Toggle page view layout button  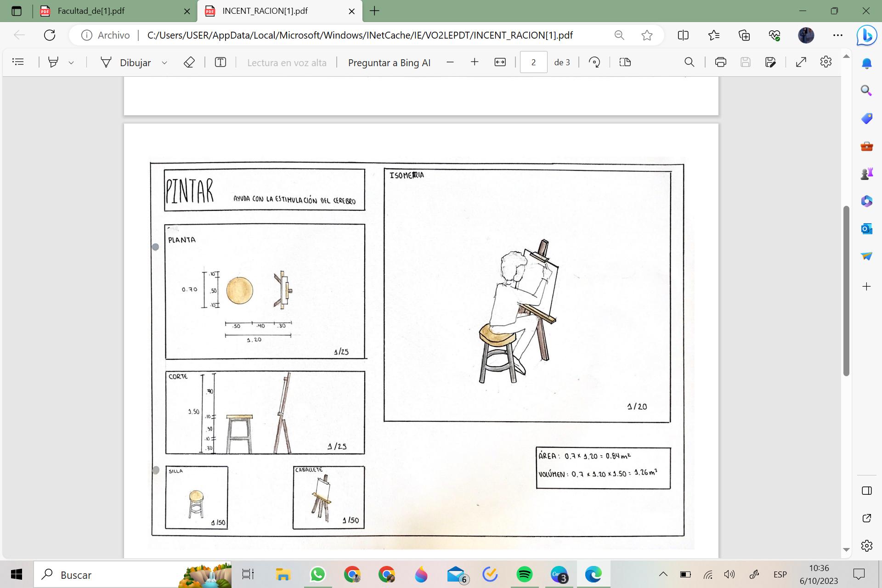click(x=625, y=62)
